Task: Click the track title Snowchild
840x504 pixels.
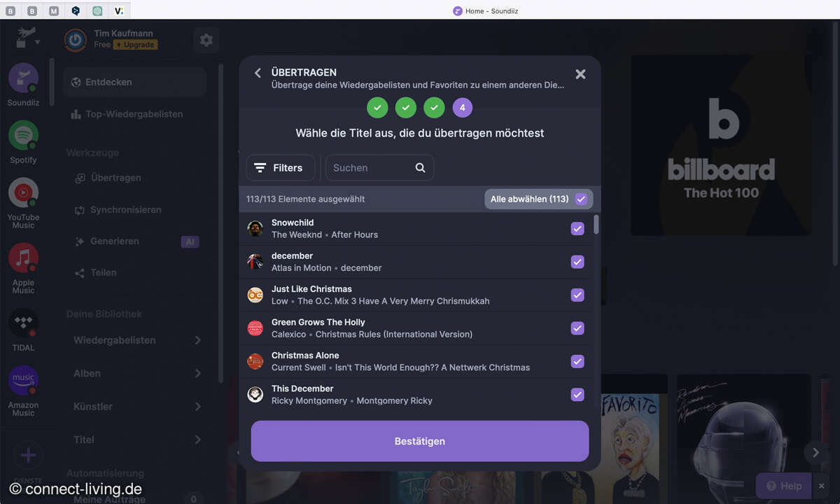Action: click(x=293, y=223)
